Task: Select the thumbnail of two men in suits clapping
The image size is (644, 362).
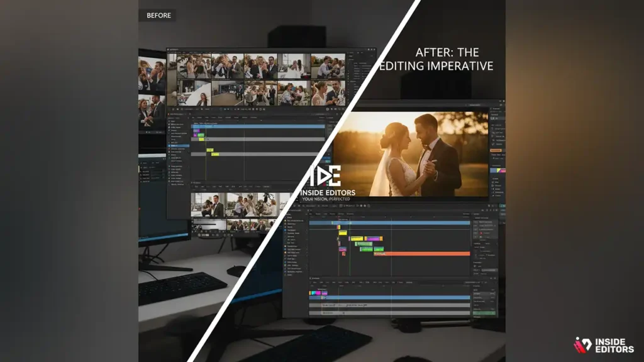Action: tap(260, 66)
